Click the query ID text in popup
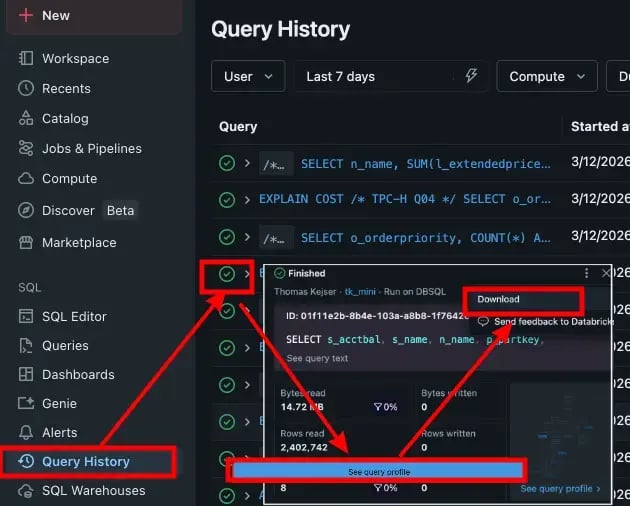The image size is (630, 506). tap(377, 316)
